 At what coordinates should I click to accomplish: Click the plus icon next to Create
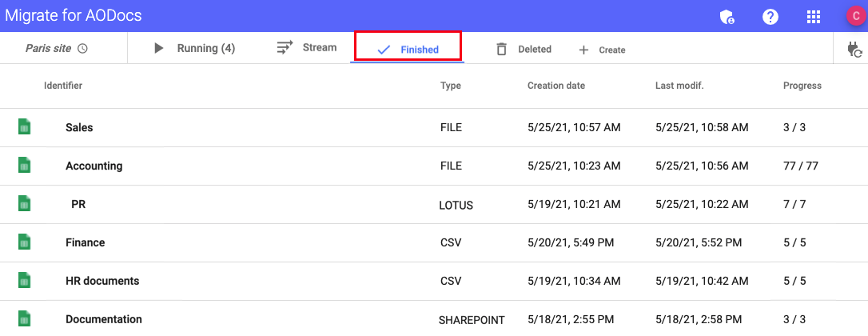tap(583, 50)
